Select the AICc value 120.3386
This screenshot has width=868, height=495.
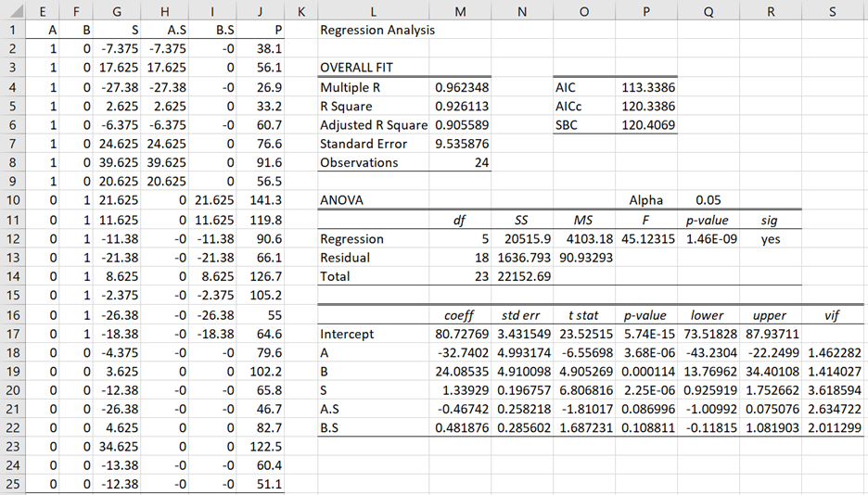pyautogui.click(x=647, y=107)
